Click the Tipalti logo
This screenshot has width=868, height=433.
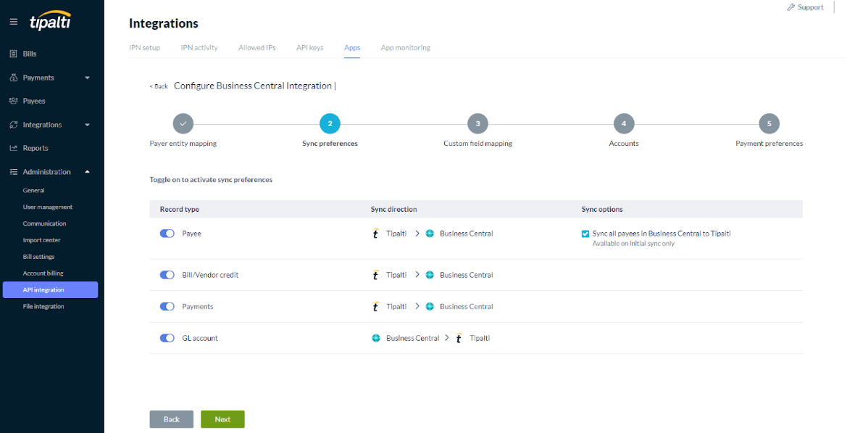[50, 21]
